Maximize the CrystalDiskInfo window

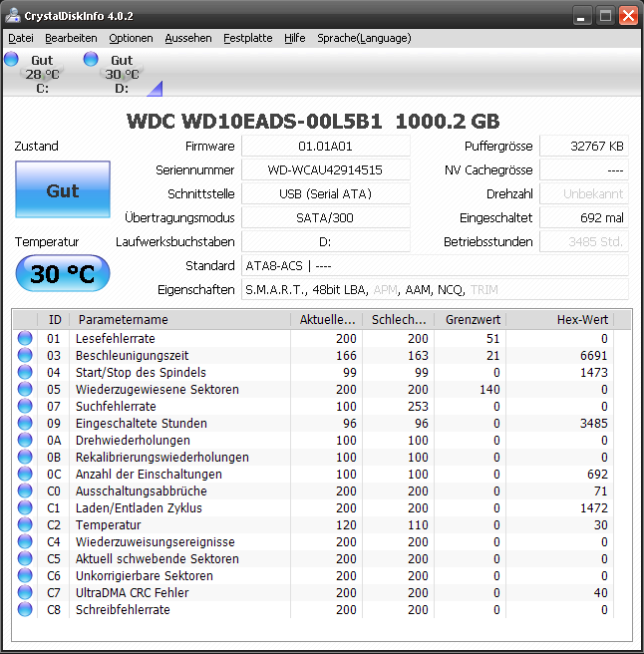[605, 16]
